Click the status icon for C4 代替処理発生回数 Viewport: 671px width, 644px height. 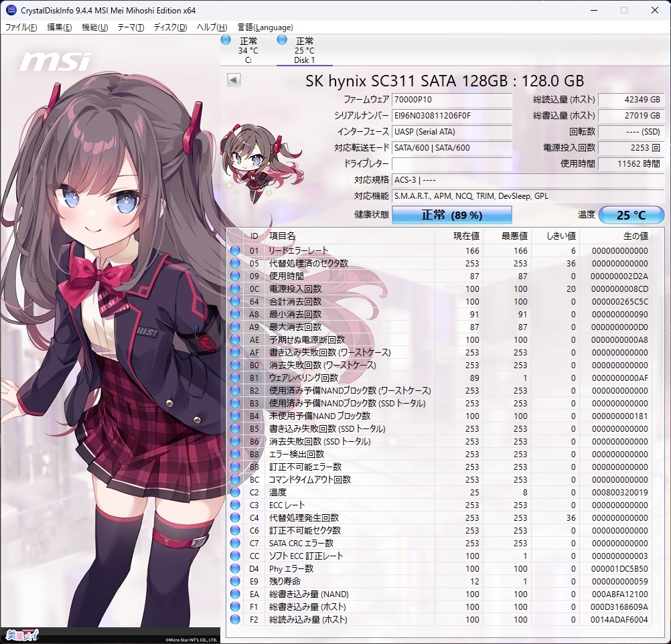coord(235,517)
